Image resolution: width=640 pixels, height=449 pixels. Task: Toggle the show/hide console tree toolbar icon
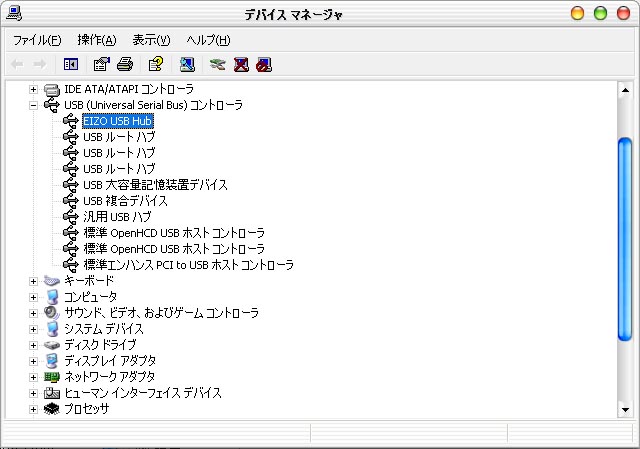(x=71, y=64)
